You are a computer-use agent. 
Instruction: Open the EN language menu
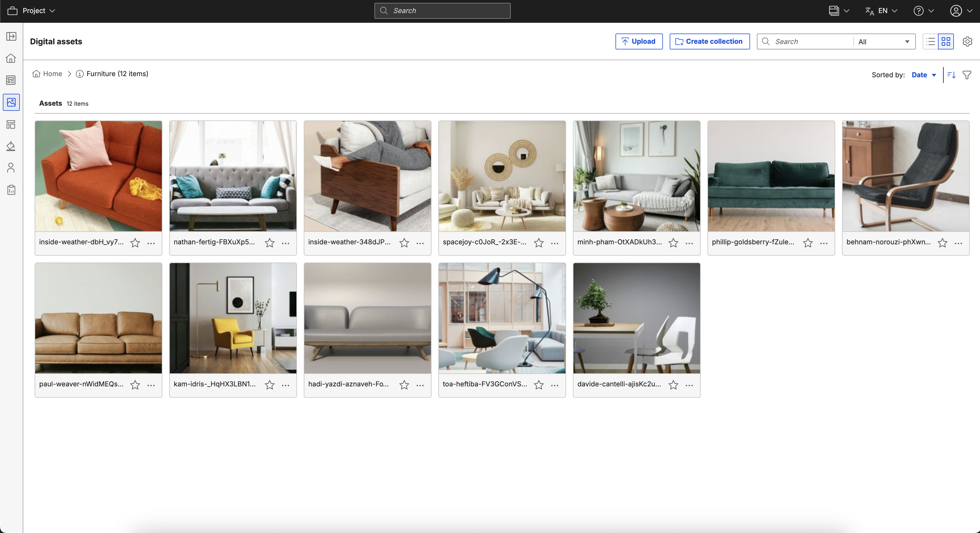click(x=881, y=11)
